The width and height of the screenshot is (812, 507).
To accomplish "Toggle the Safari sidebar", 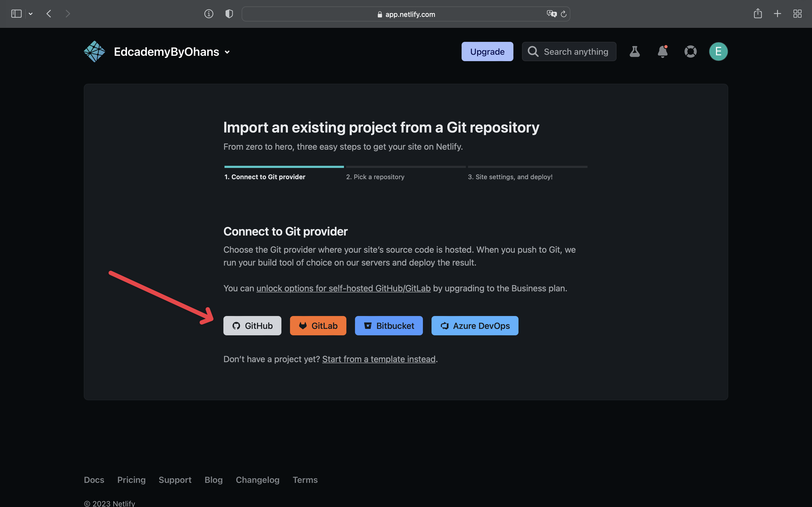I will point(16,13).
